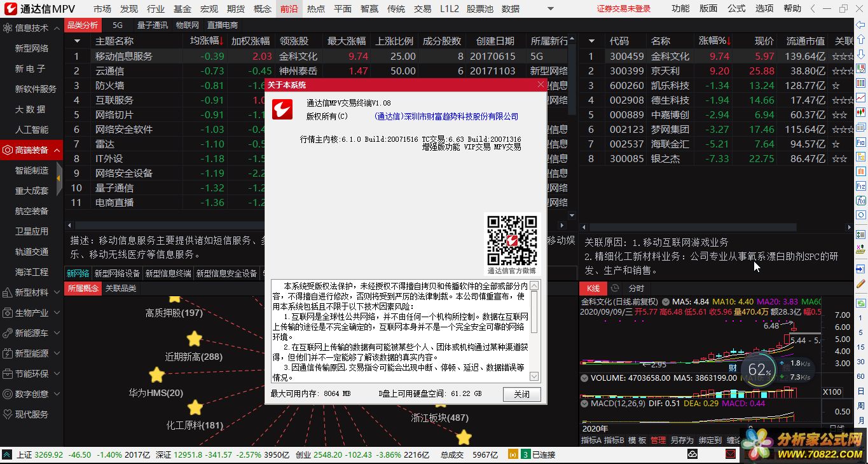868x464 pixels.
Task: Click the circle icon in right toolbar
Action: [x=861, y=215]
